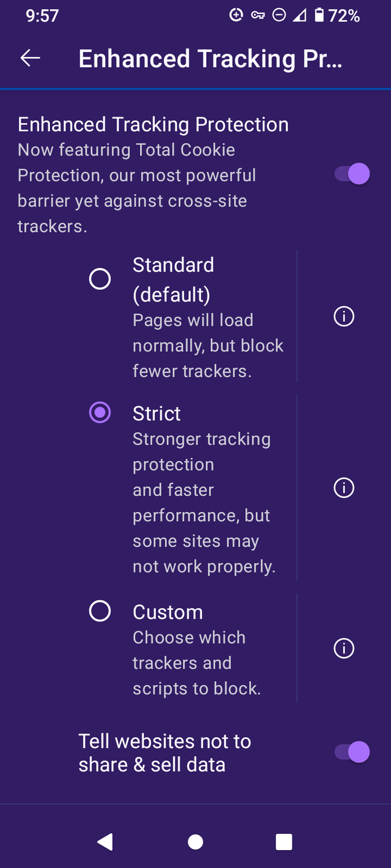Open info details for Strict protection
This screenshot has height=868, width=391.
[x=344, y=488]
